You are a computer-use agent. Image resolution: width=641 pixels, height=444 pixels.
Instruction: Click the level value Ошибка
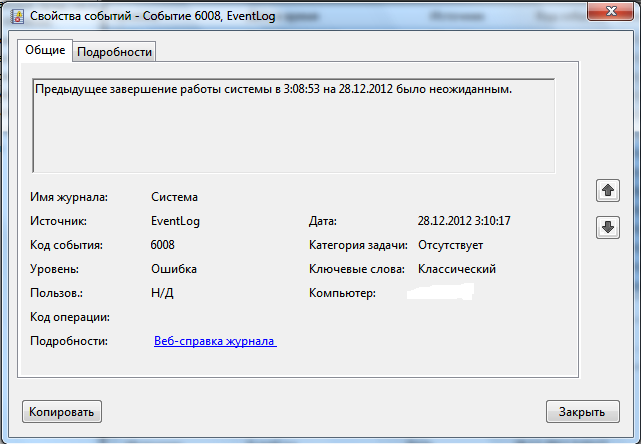pyautogui.click(x=174, y=269)
